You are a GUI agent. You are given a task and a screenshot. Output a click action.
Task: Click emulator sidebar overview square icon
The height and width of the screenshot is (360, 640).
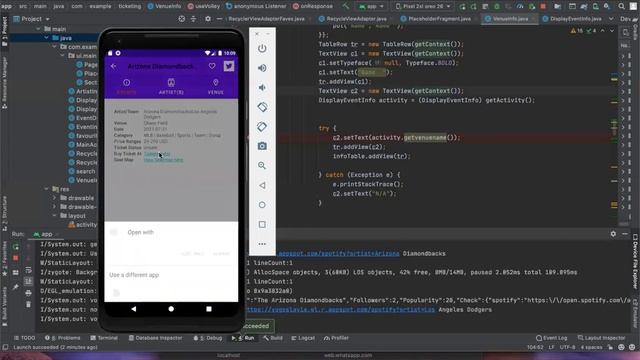pyautogui.click(x=262, y=224)
